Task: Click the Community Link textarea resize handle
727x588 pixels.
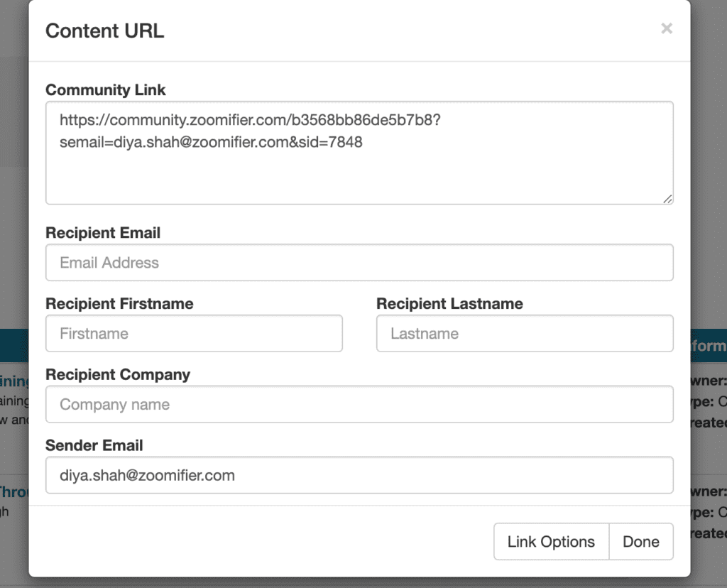Action: [667, 199]
